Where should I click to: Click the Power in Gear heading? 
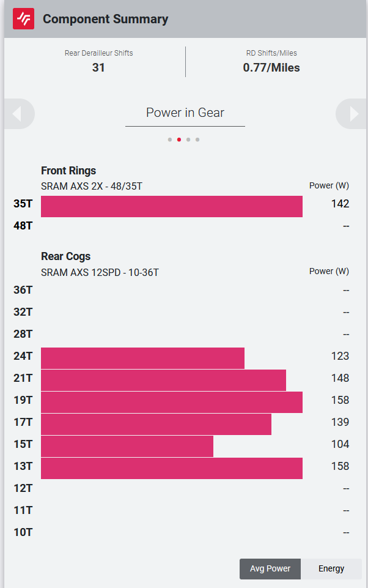pos(185,113)
